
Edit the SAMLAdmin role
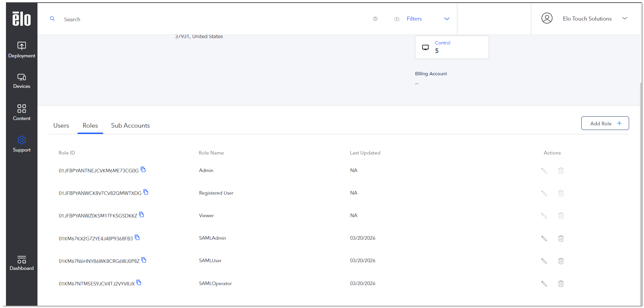(544, 238)
